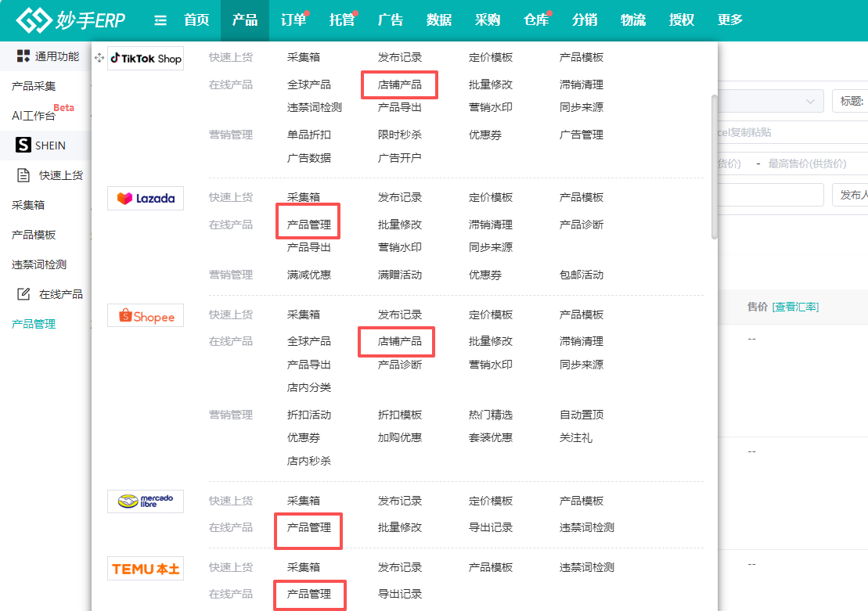Select 产品采集 in the left sidebar

34,86
